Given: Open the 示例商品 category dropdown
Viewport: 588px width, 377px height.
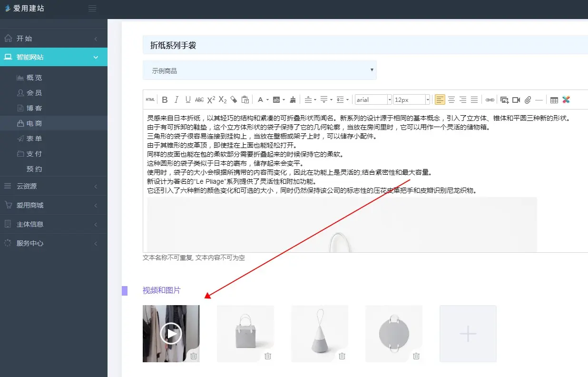Looking at the screenshot, I should (260, 70).
